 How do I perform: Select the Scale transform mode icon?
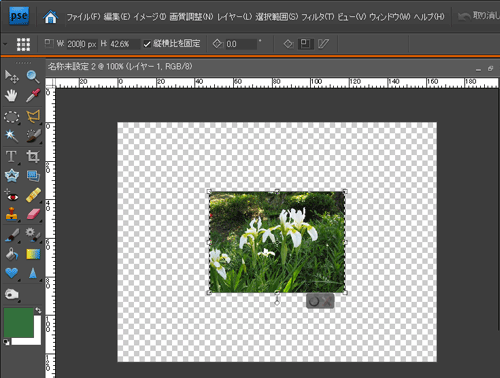[x=305, y=44]
